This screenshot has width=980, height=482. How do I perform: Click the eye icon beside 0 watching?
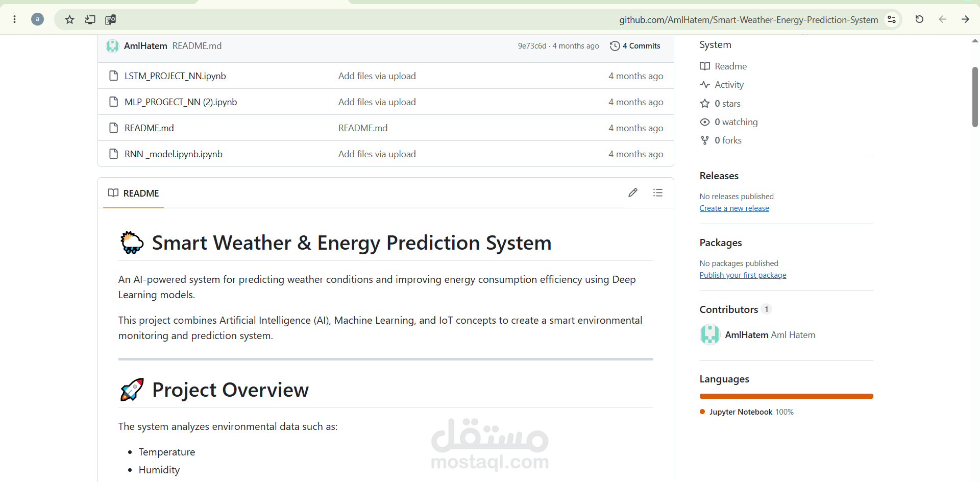(705, 122)
